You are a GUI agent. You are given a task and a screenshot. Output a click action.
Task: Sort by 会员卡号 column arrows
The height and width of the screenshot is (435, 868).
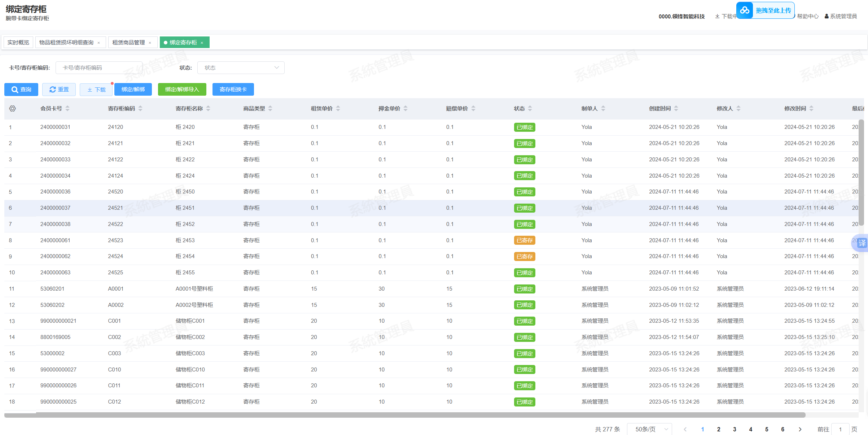[67, 108]
